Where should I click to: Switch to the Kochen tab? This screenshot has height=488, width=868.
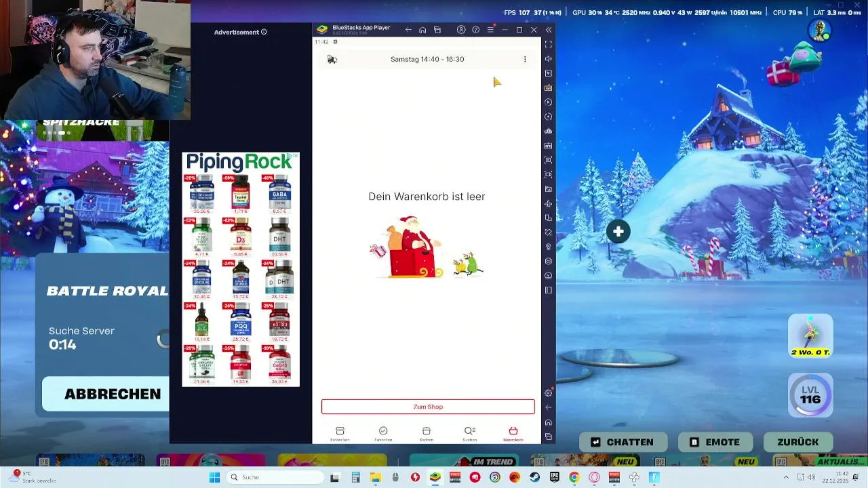pyautogui.click(x=427, y=434)
